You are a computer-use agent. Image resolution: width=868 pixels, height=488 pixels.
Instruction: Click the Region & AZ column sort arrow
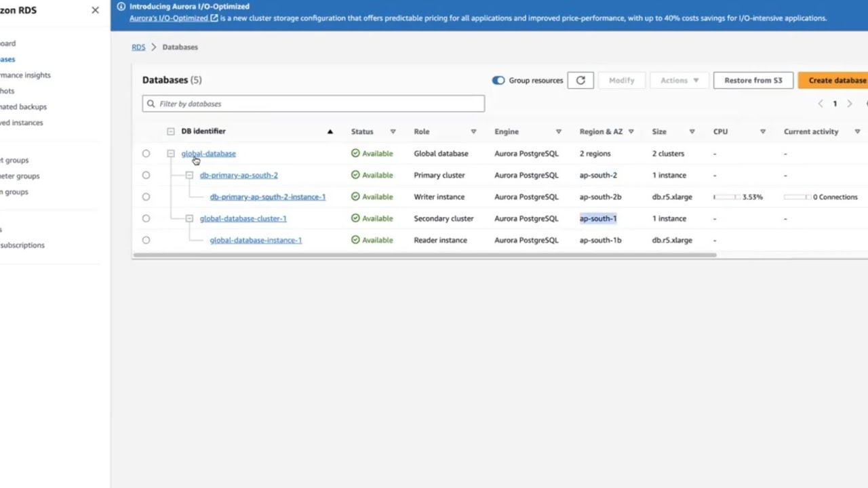(631, 131)
